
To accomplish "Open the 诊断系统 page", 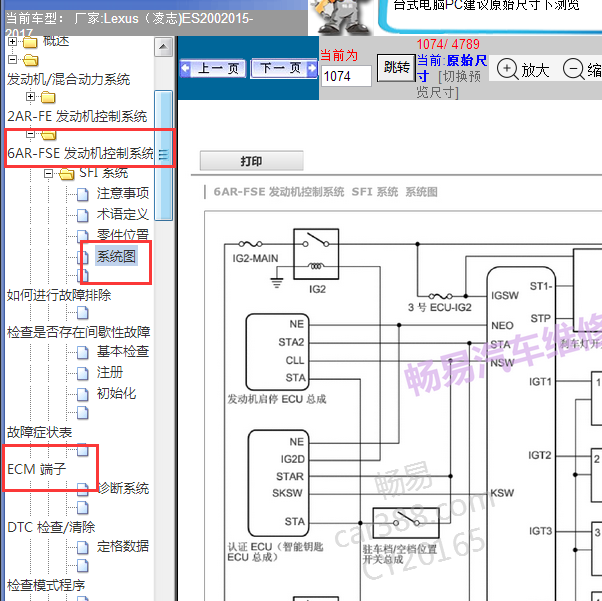I will click(123, 488).
